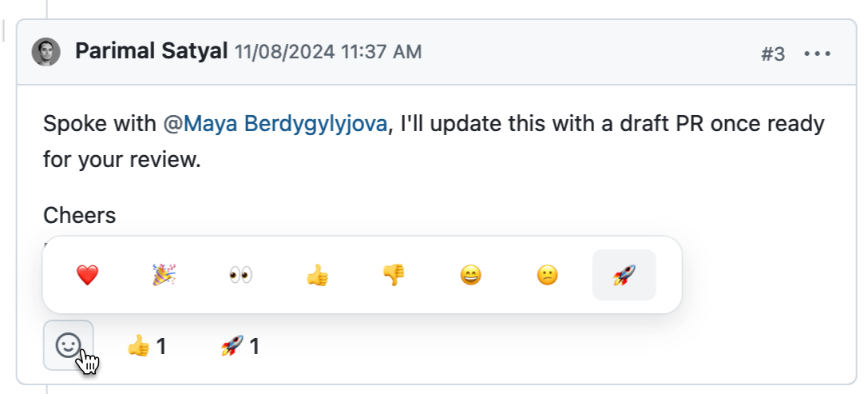Toggle the thumbs up reaction showing count 1
This screenshot has width=868, height=394.
coord(148,347)
